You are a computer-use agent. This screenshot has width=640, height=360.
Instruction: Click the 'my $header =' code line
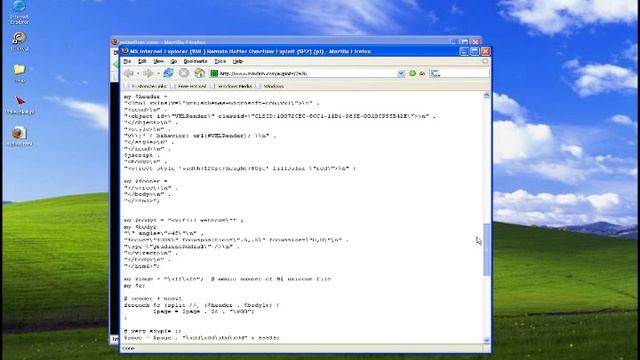coord(145,97)
